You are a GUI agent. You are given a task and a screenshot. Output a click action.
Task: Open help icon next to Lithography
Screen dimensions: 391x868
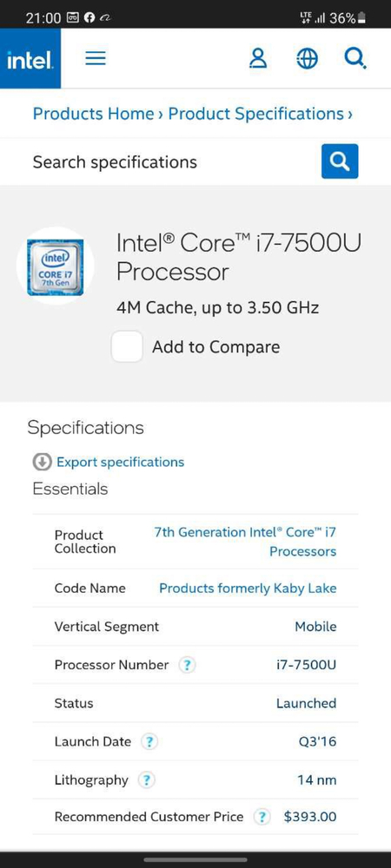pos(146,780)
